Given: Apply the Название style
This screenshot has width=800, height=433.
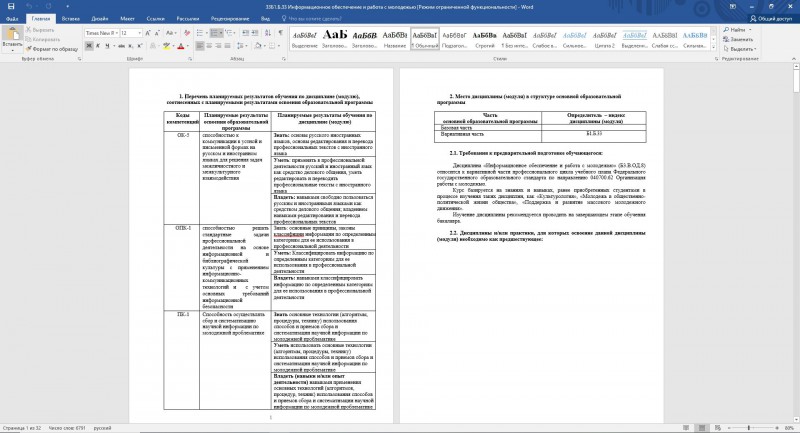Looking at the screenshot, I should tap(395, 39).
